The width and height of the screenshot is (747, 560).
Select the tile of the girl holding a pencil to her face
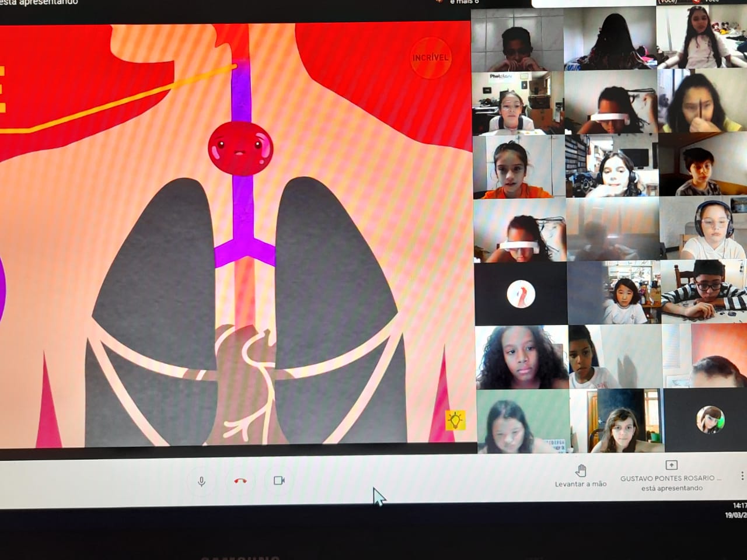tap(703, 101)
